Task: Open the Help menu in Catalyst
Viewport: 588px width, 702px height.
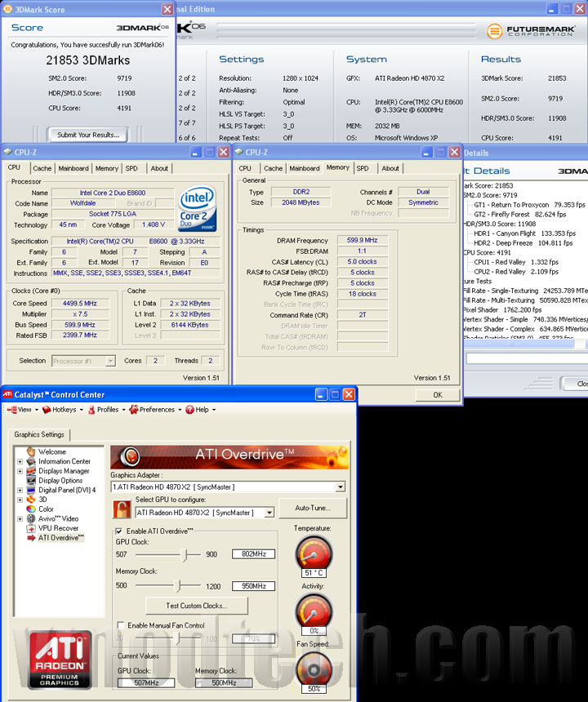Action: pyautogui.click(x=200, y=410)
